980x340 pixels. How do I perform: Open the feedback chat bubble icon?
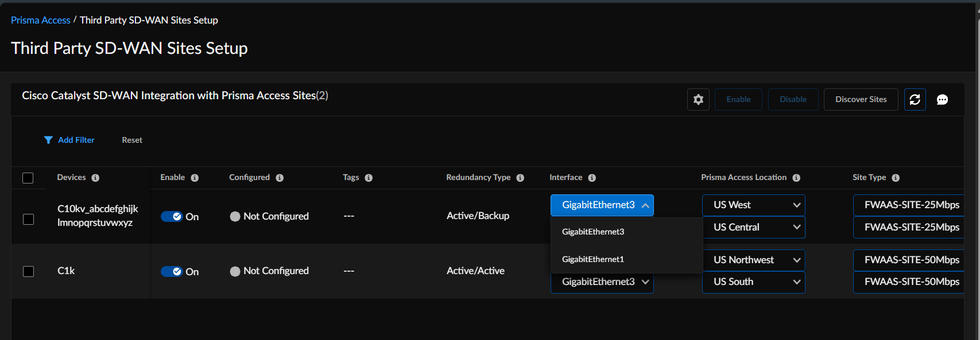942,100
